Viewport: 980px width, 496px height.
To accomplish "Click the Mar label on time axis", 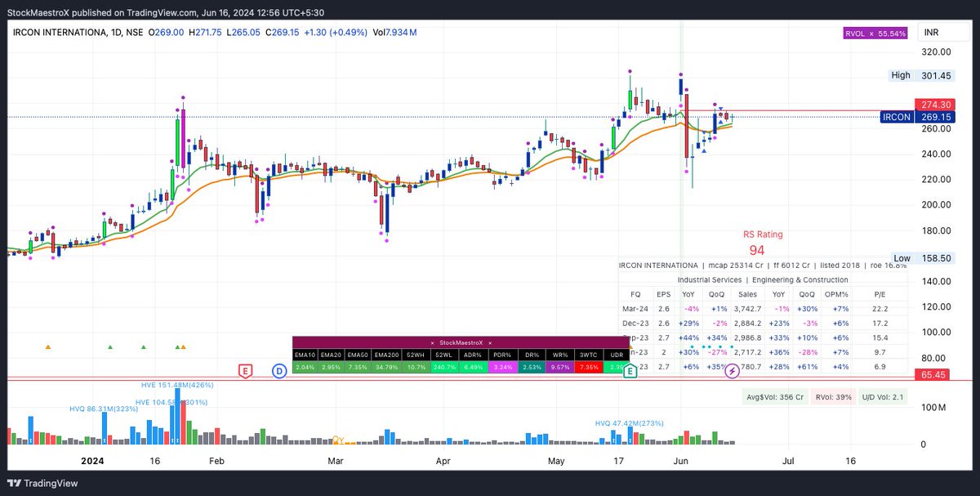I will pyautogui.click(x=336, y=462).
